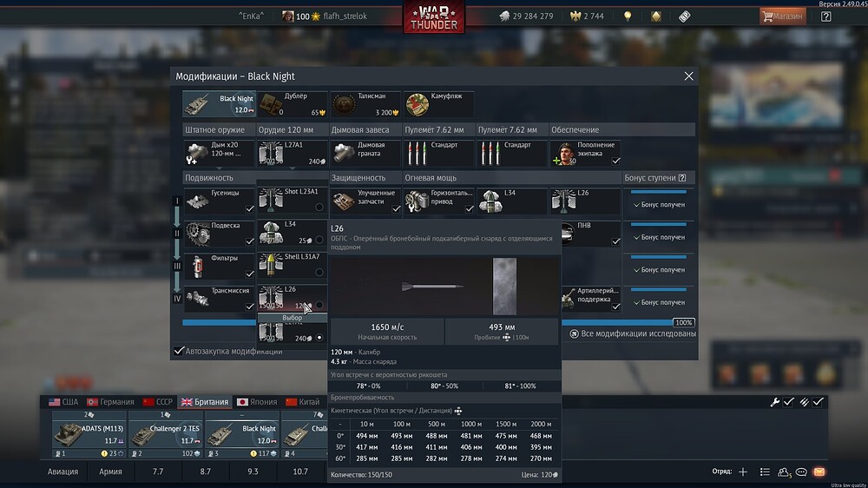This screenshot has width=868, height=488.
Task: Select the Shell L31A7 radio button
Action: click(x=319, y=272)
